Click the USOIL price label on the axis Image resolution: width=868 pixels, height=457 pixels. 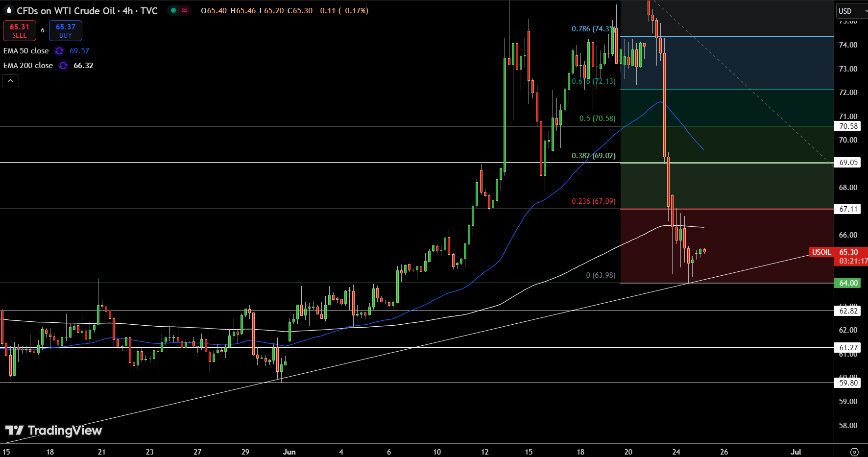(821, 252)
